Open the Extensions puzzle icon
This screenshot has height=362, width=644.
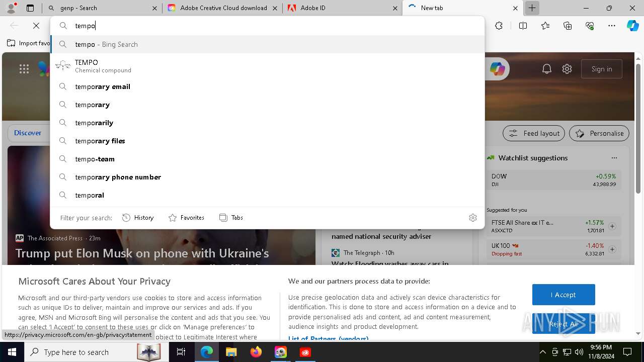499,26
